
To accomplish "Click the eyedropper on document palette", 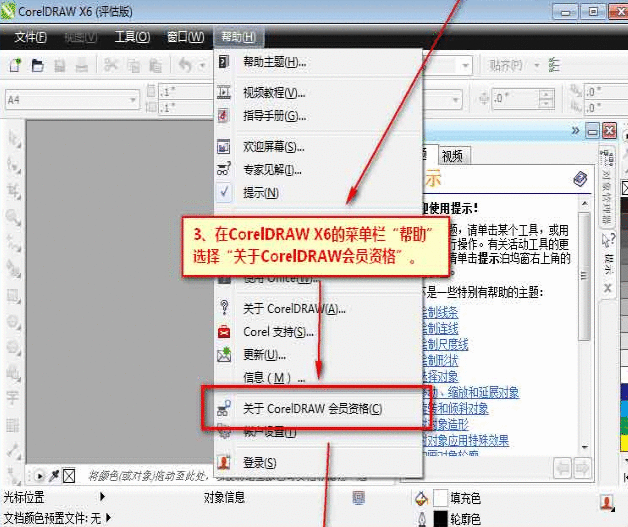I will (x=54, y=476).
